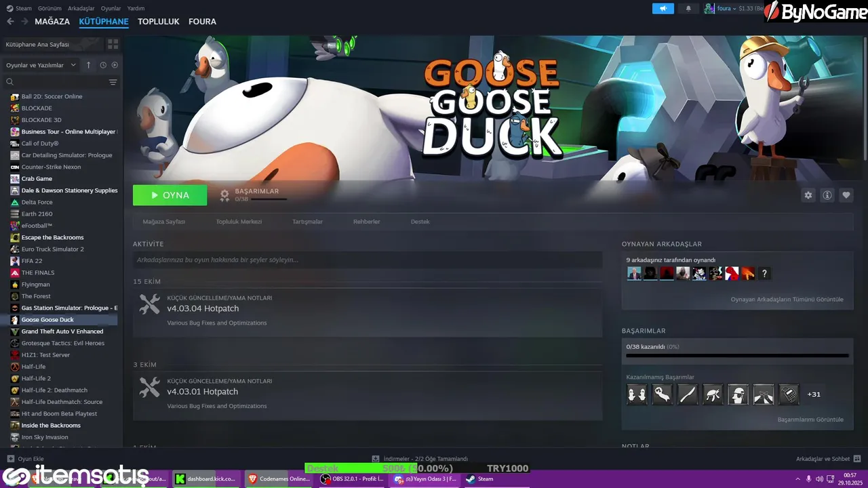Click the achievements progress bar 0/38
The height and width of the screenshot is (488, 868).
point(737,355)
